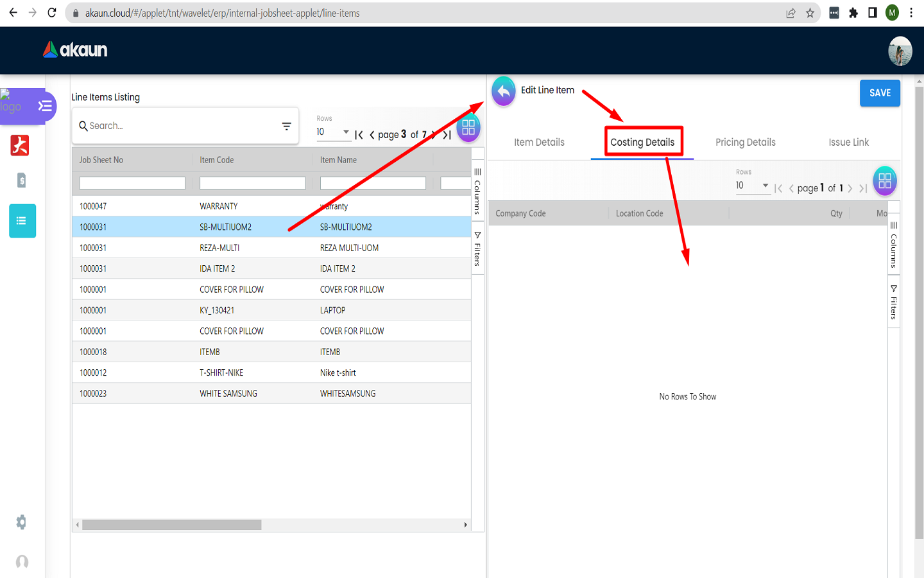
Task: Select the KY_130421 item code row
Action: click(271, 310)
